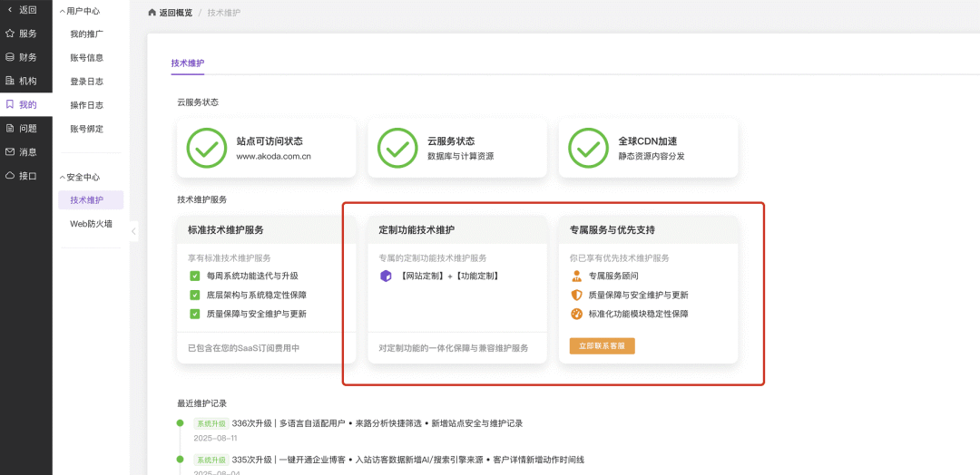Click 系统升级 tag on the 336次升级 record
Screen dimensions: 980x475
(211, 423)
